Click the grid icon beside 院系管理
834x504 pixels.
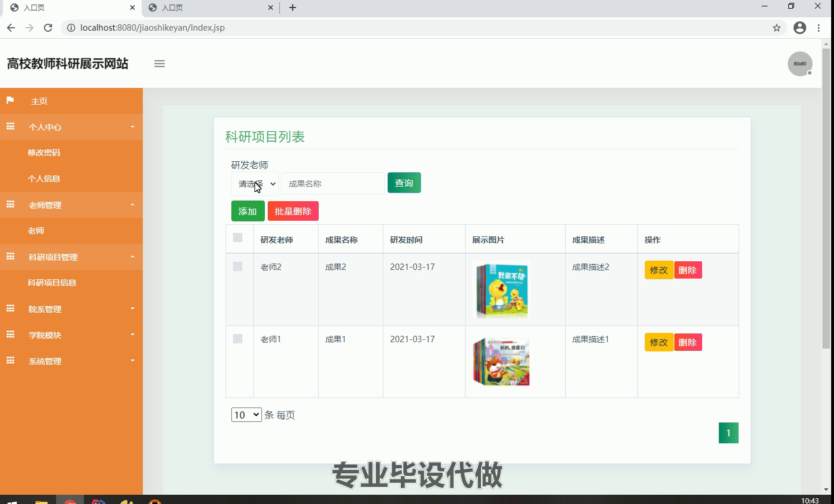10,308
